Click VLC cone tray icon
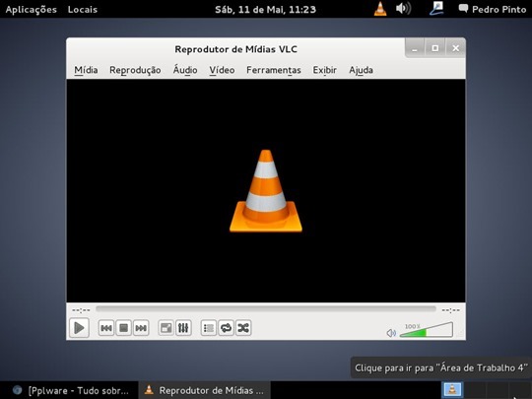532x399 pixels. (x=380, y=9)
